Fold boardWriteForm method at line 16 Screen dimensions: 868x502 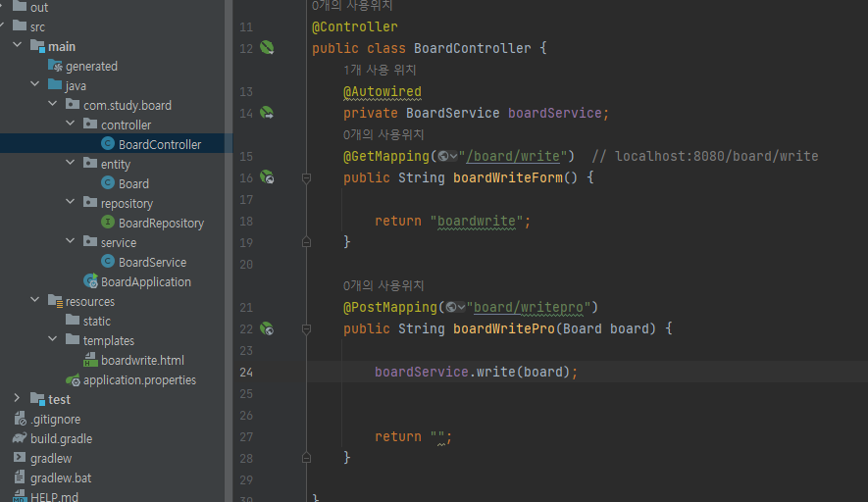(306, 178)
